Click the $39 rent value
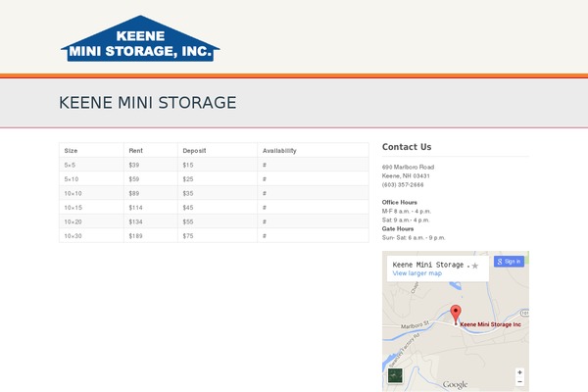 pos(134,165)
